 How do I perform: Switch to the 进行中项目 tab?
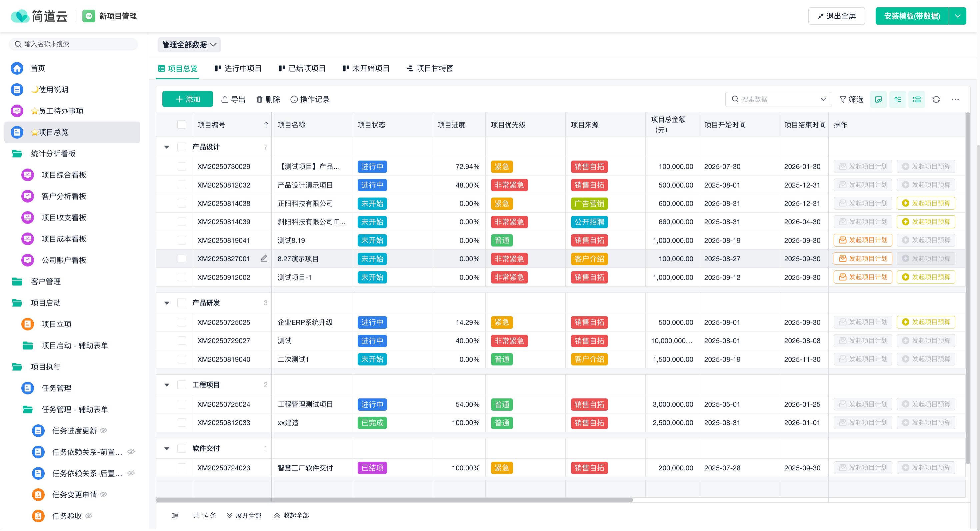pyautogui.click(x=238, y=68)
